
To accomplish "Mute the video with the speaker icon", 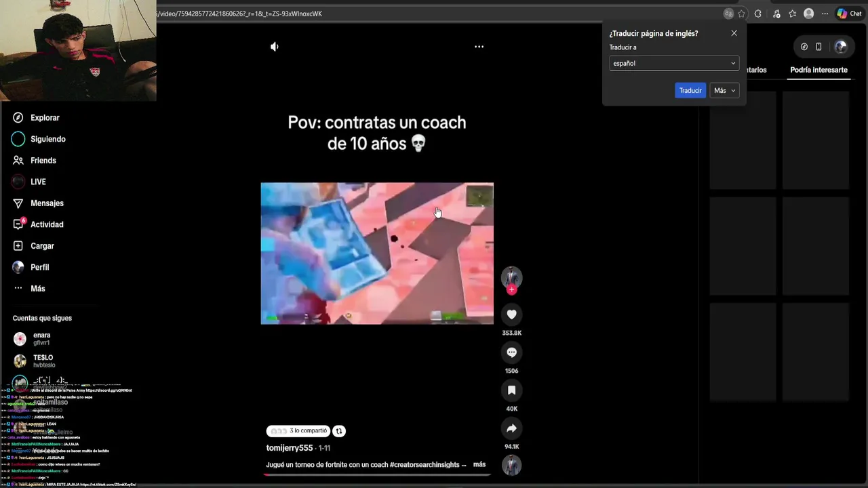I will coord(275,47).
